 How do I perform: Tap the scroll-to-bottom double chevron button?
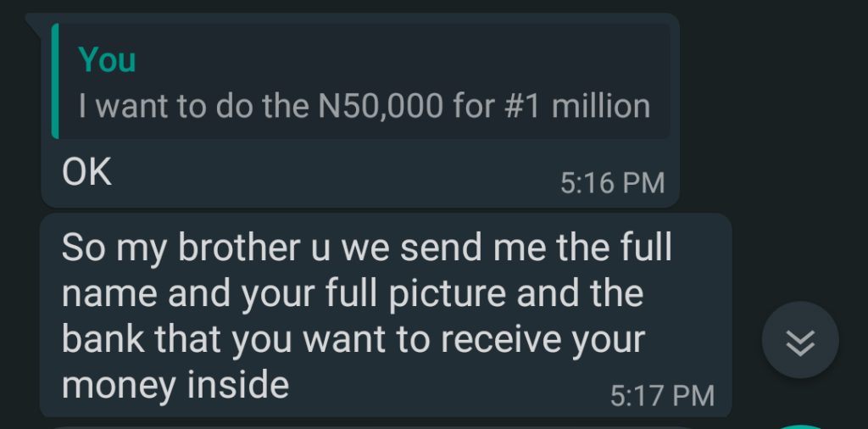tap(800, 340)
